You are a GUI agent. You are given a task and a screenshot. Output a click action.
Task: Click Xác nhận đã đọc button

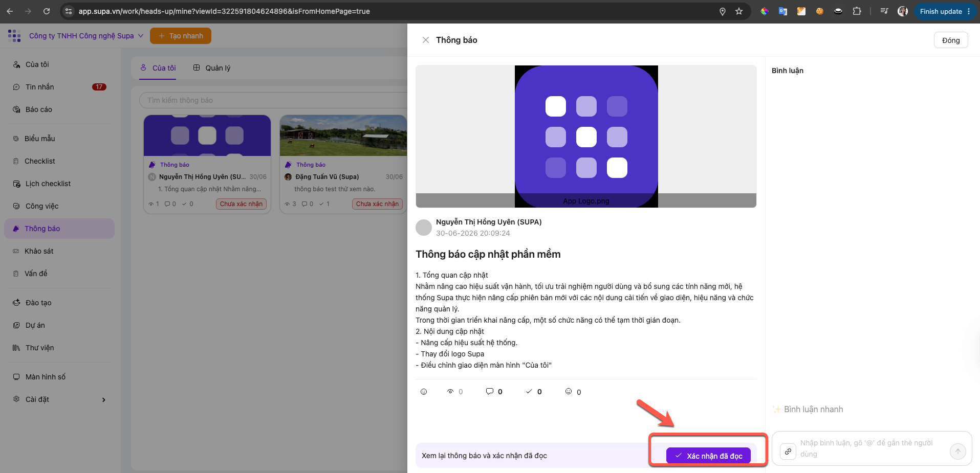click(708, 456)
